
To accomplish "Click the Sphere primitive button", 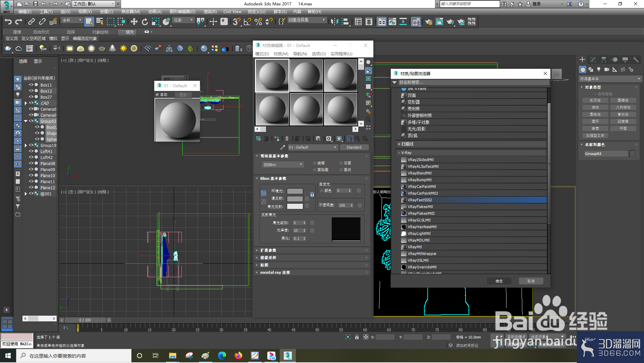I will point(595,107).
